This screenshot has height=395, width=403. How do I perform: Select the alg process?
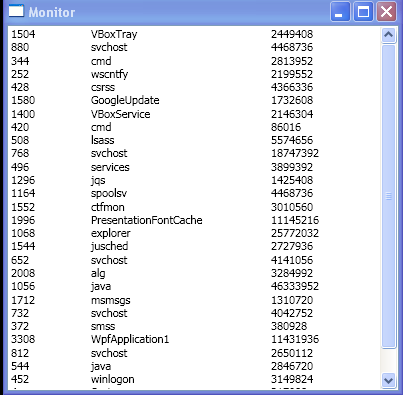pos(98,273)
